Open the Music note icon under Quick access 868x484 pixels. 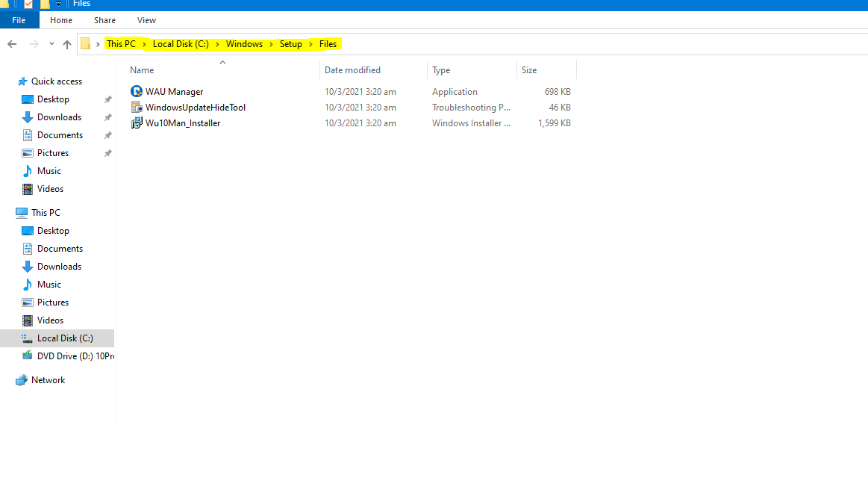tap(27, 171)
